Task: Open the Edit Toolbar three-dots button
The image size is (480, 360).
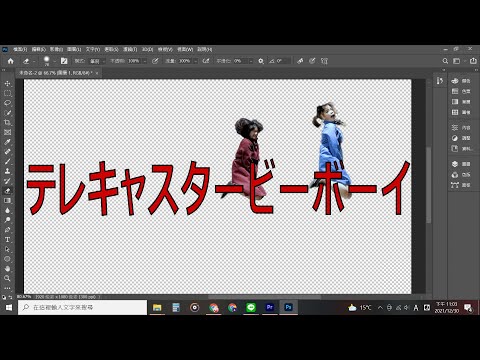Action: point(7,288)
